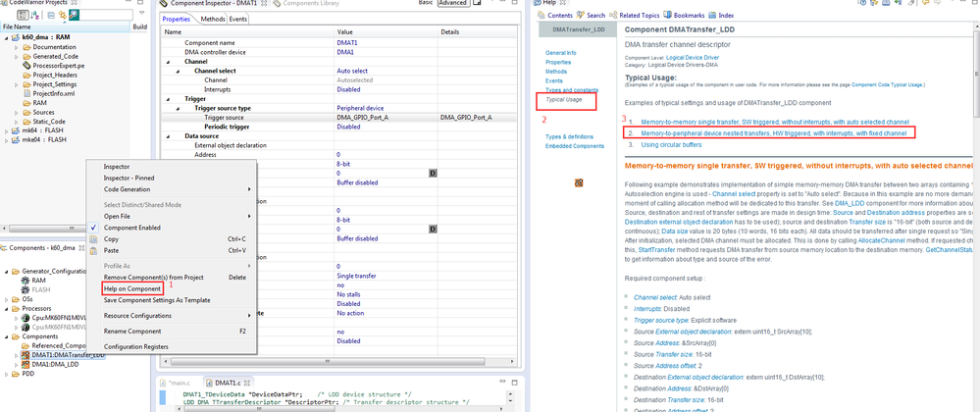Click the Copy icon in context menu
Screen dimensions: 980x412
(x=93, y=238)
